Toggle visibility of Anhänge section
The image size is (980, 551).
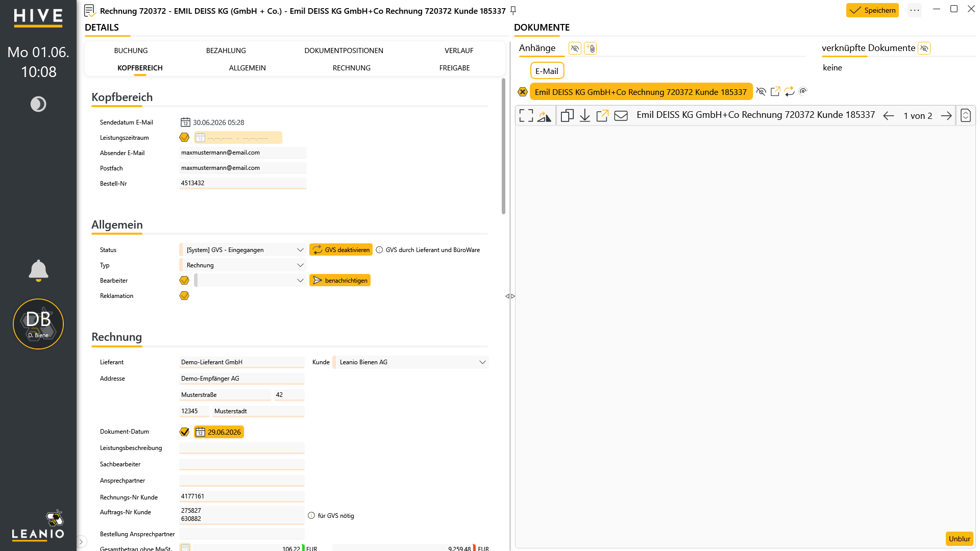pos(575,48)
